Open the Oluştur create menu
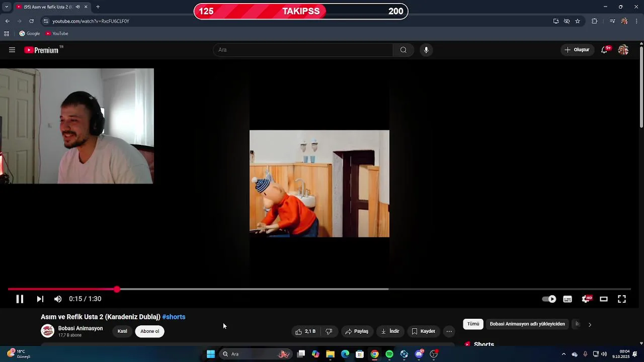 [x=577, y=50]
